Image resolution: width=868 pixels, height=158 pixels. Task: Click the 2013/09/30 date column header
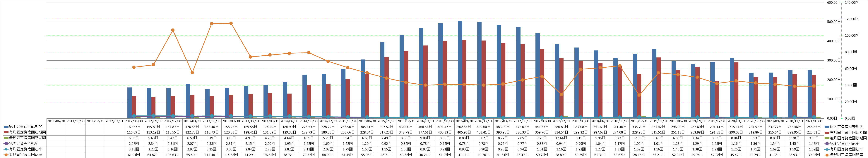point(231,121)
